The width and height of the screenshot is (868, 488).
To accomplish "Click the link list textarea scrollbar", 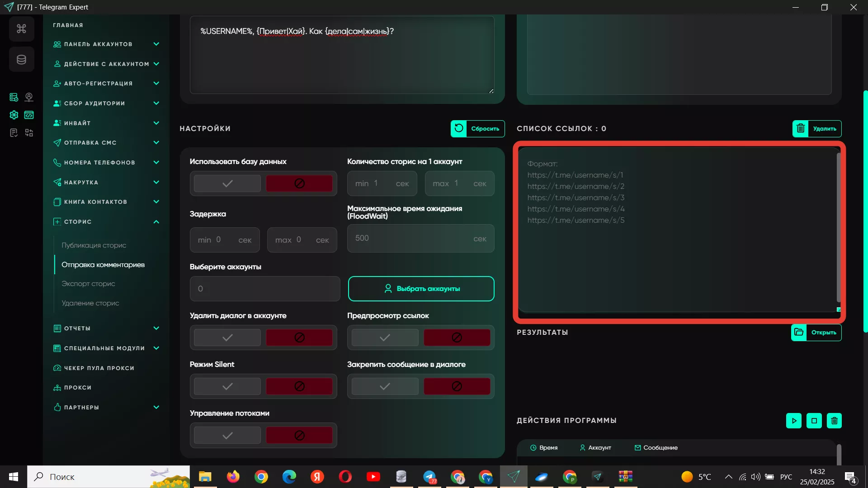I will 839,228.
